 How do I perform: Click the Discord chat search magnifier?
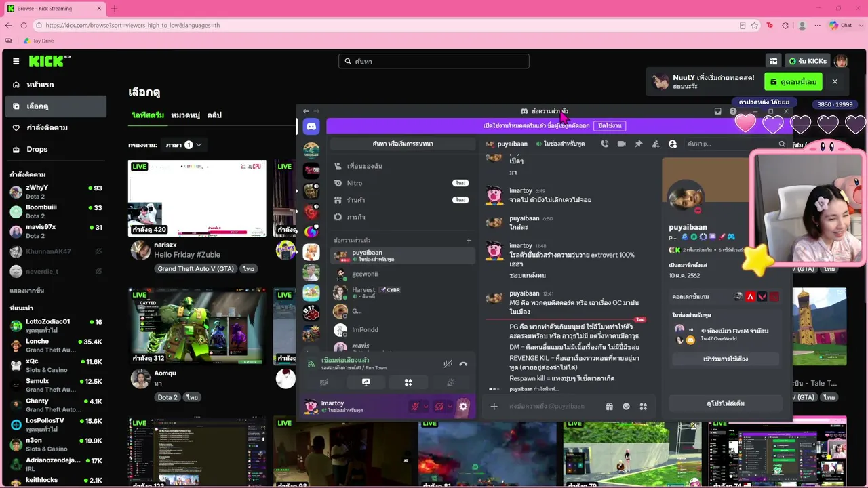(782, 144)
